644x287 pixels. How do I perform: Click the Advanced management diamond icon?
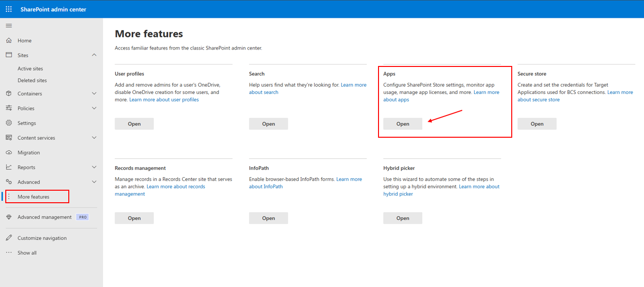pos(9,217)
